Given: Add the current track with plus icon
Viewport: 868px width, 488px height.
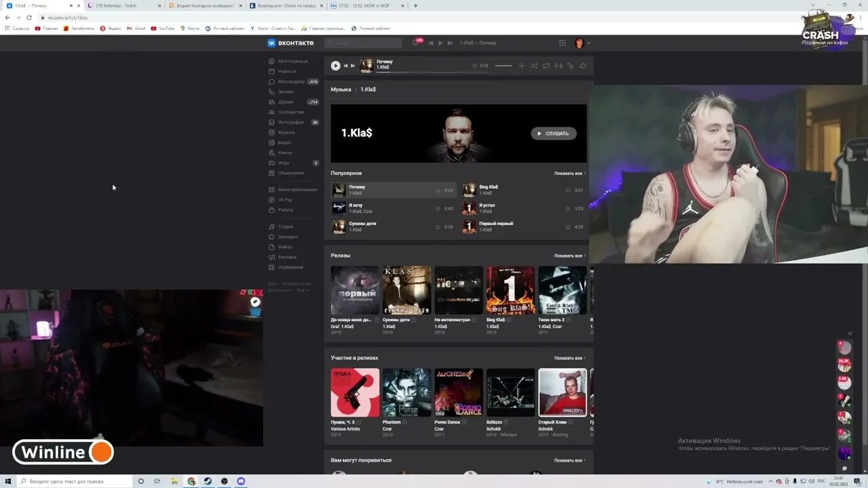Looking at the screenshot, I should point(521,66).
